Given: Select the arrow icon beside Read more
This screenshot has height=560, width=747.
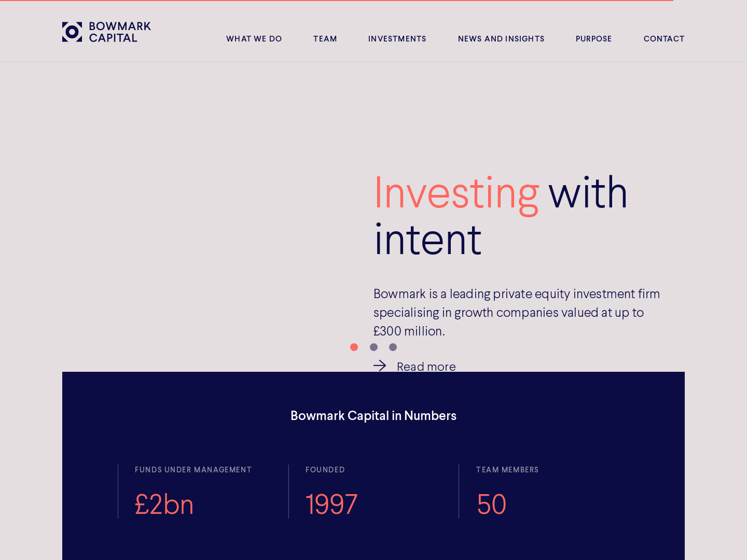Looking at the screenshot, I should 380,366.
